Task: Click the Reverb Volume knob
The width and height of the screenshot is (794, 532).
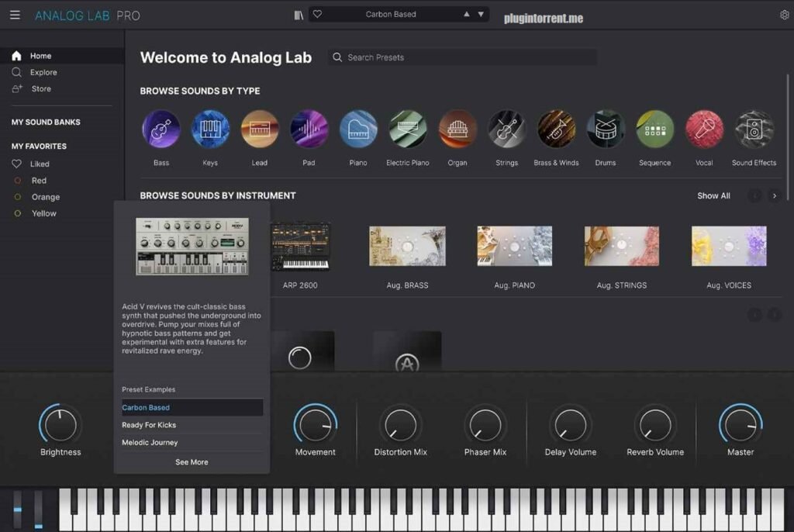Action: [654, 424]
